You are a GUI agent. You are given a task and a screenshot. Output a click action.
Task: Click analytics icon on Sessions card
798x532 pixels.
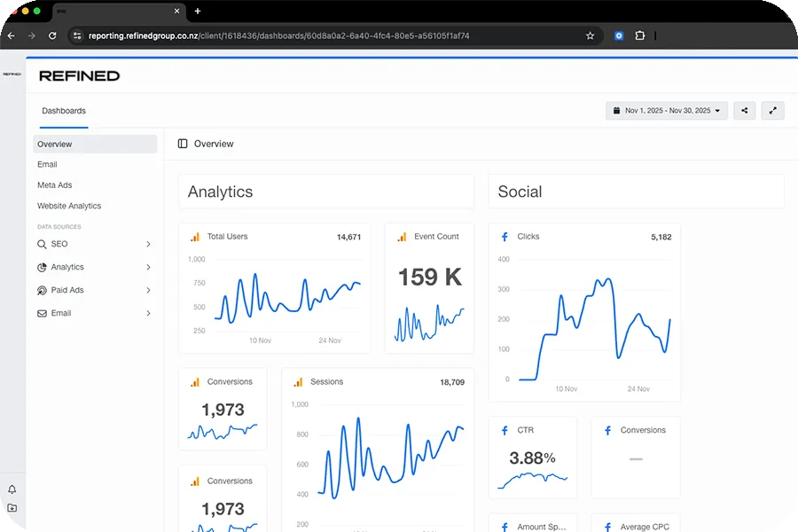click(x=298, y=382)
